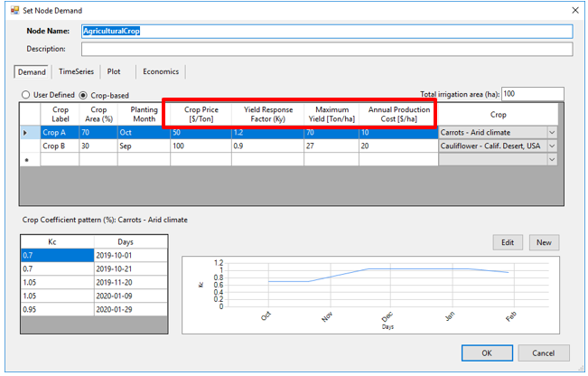
Task: Select the Crop-based radio option
Action: (x=84, y=94)
